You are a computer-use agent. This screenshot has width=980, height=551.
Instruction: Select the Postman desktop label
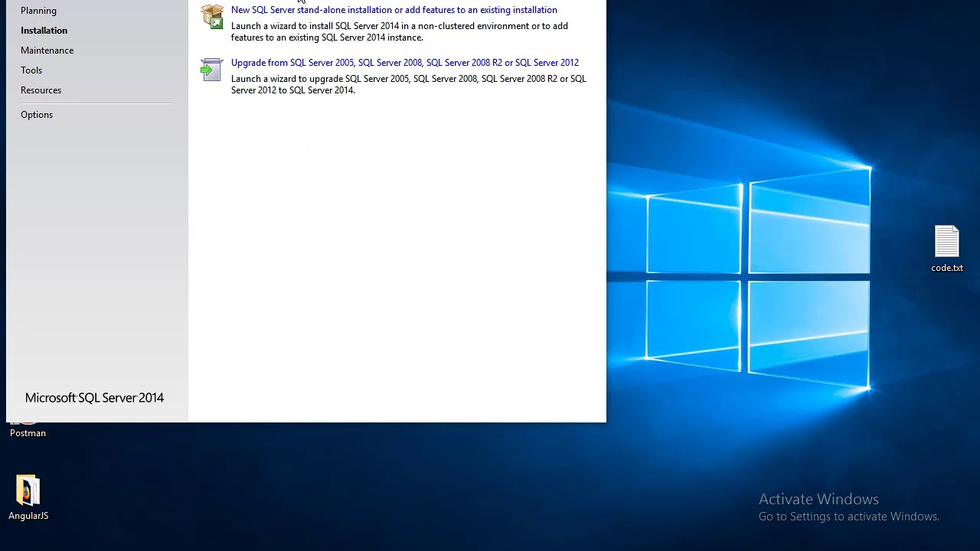(x=28, y=433)
